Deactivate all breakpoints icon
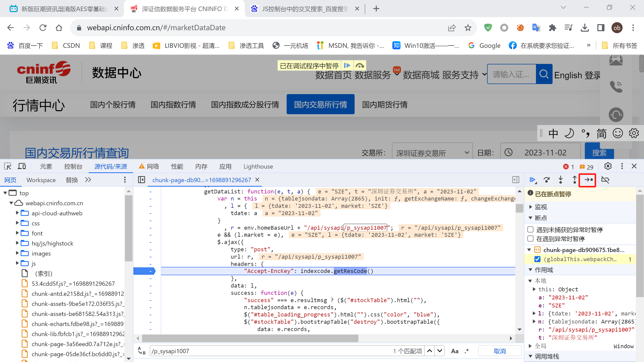The width and height of the screenshot is (644, 362). coord(605,180)
